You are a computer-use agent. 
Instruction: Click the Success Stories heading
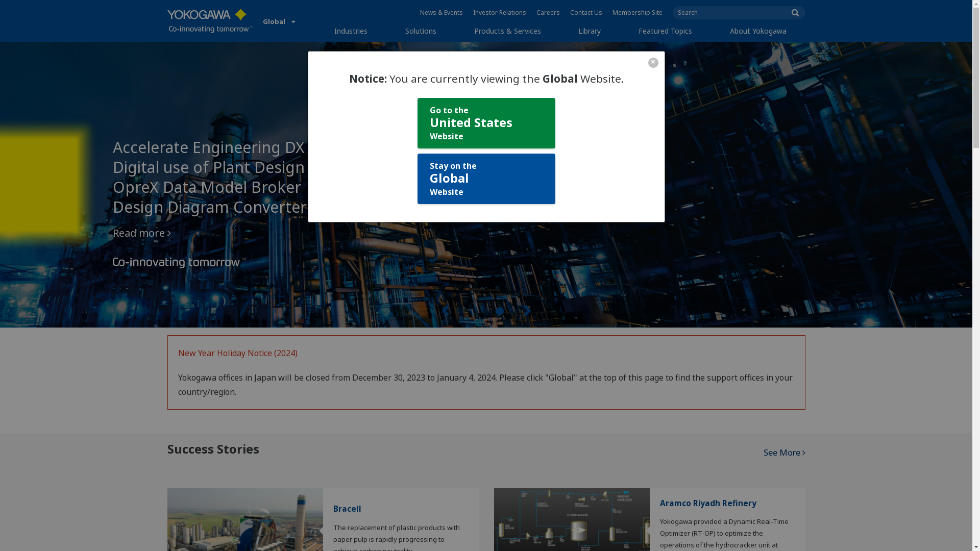(213, 449)
